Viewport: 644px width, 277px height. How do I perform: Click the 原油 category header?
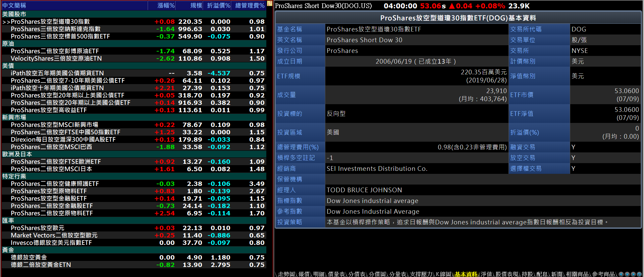[8, 44]
